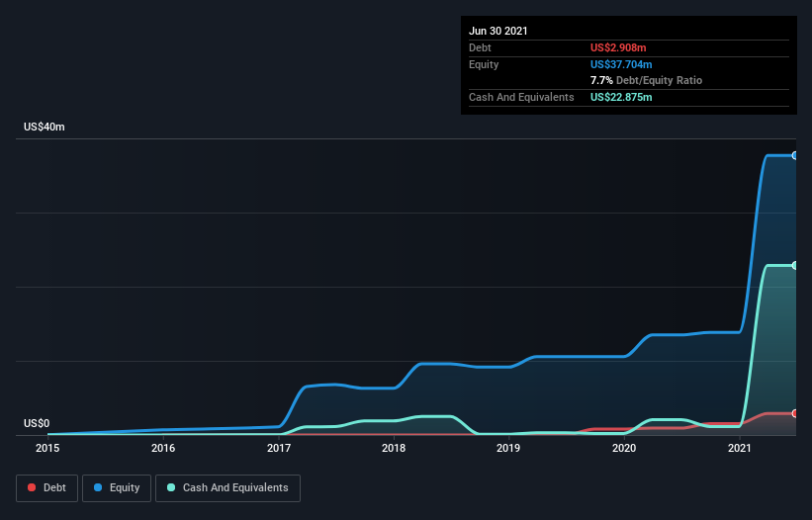
Task: Toggle the Equity legend button
Action: pyautogui.click(x=117, y=488)
